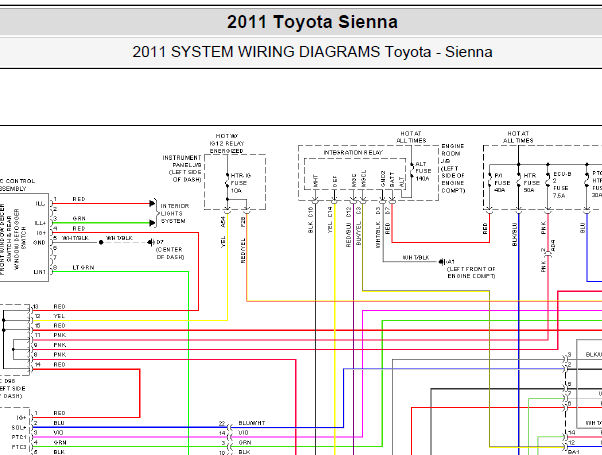This screenshot has height=455, width=602.
Task: Click the "BLU/WHT" wire label at connector 22
Action: 251,423
